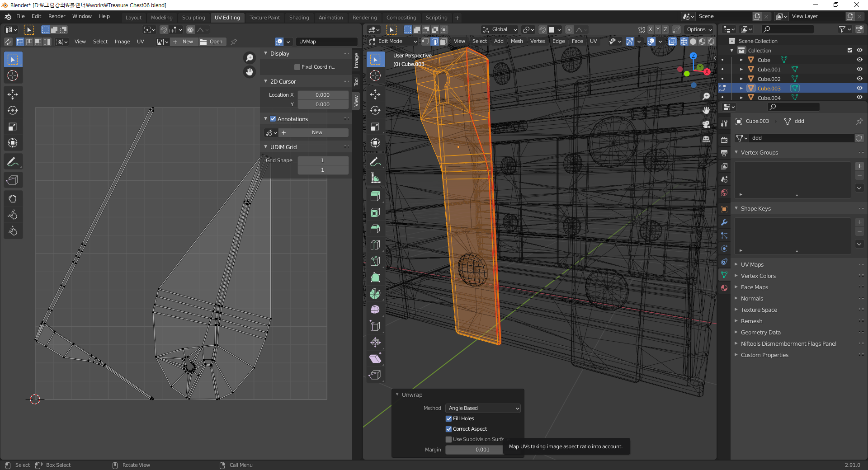This screenshot has height=470, width=868.
Task: Switch to orthographic/perspective grid view icon
Action: pyautogui.click(x=706, y=139)
